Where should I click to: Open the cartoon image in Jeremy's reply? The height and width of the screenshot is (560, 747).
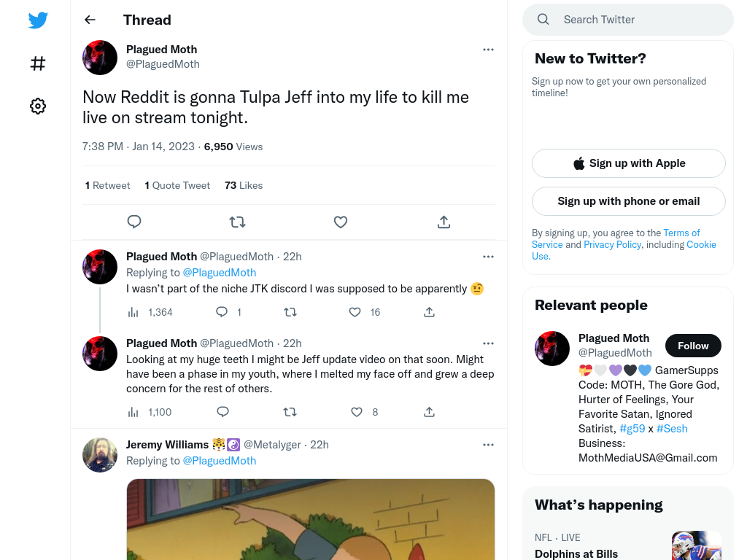(310, 519)
